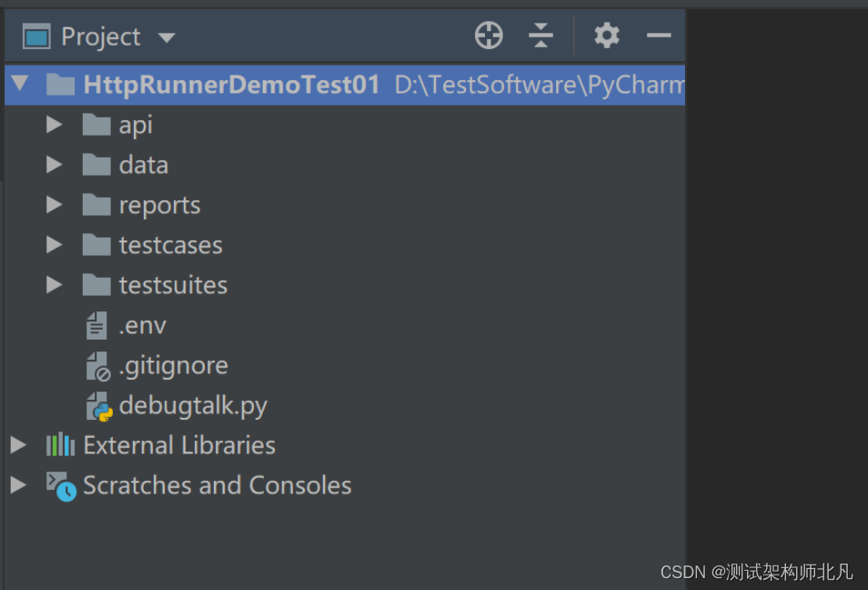Click the Project window icon
The height and width of the screenshot is (590, 868).
pyautogui.click(x=36, y=37)
